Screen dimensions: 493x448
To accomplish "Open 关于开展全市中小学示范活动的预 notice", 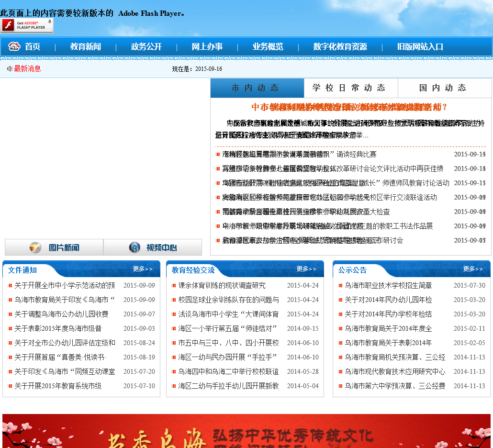I will point(65,285).
